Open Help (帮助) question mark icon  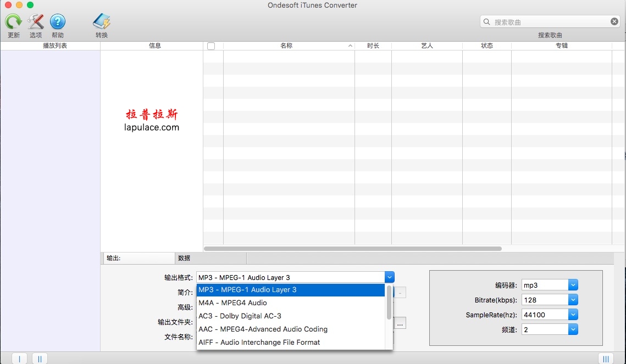coord(58,21)
